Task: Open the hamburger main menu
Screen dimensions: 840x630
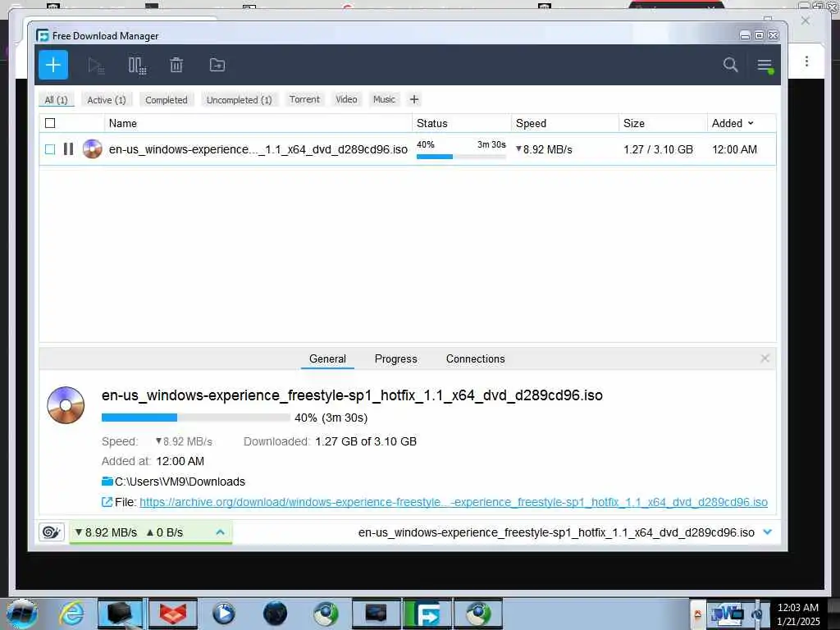Action: click(765, 66)
